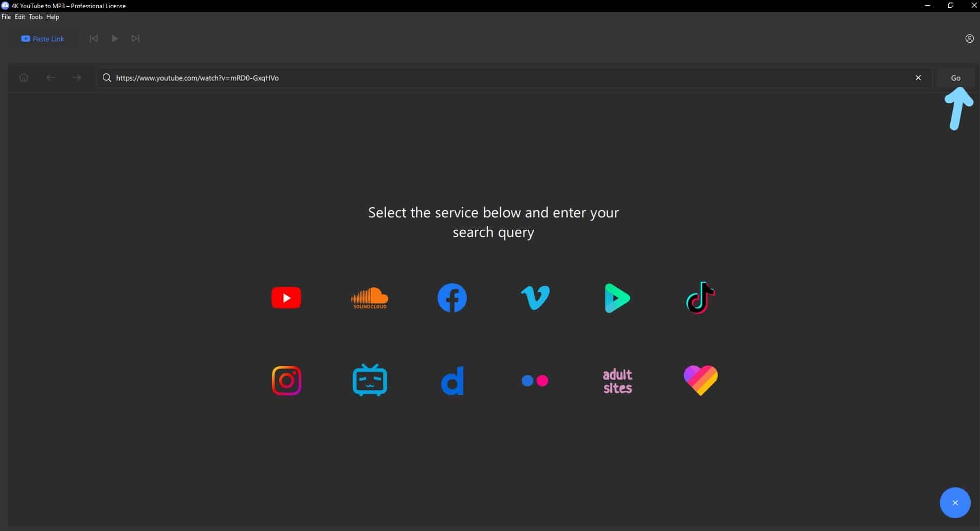Clear the URL with X icon
The height and width of the screenshot is (531, 980).
(x=918, y=78)
